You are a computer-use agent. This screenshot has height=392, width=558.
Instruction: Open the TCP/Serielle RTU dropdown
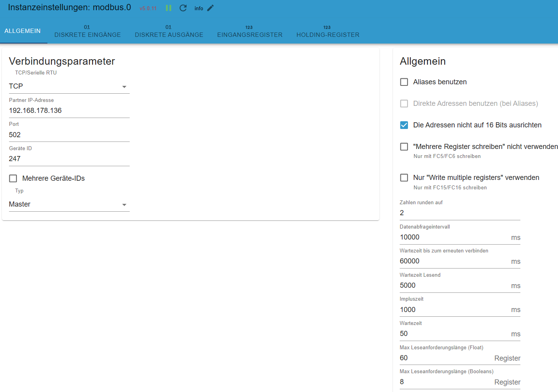tap(69, 86)
